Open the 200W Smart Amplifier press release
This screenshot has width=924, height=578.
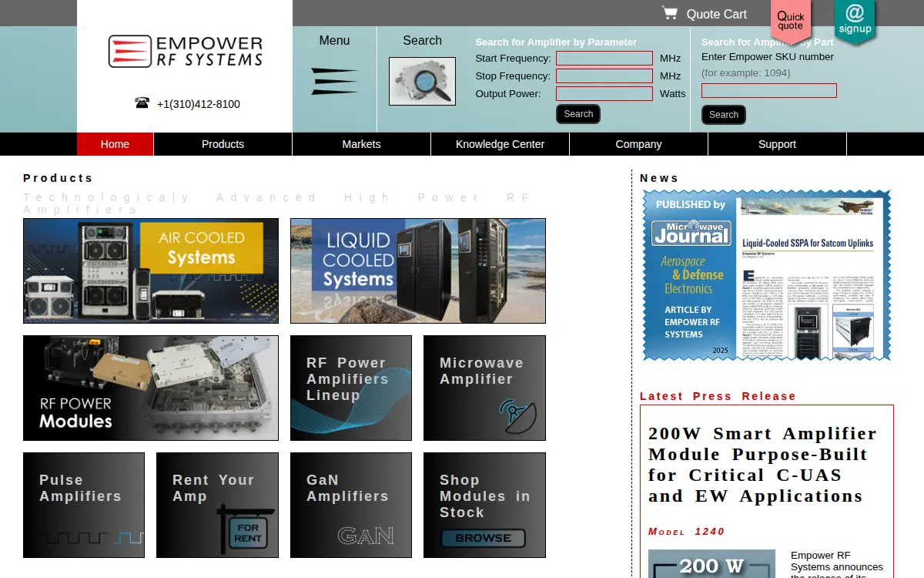coord(763,465)
